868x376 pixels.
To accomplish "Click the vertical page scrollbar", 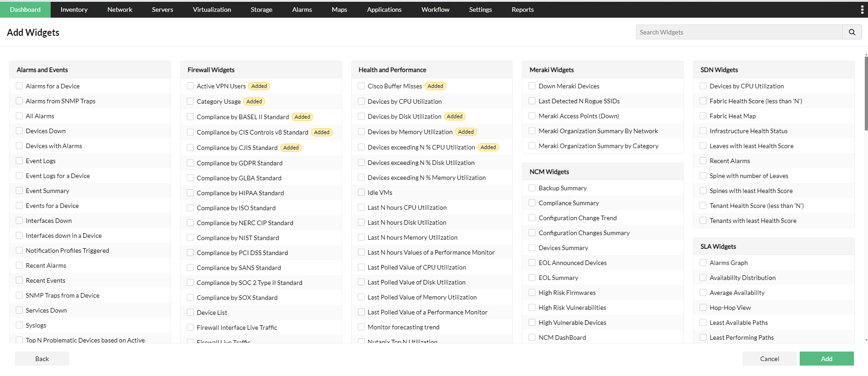I will point(866,91).
